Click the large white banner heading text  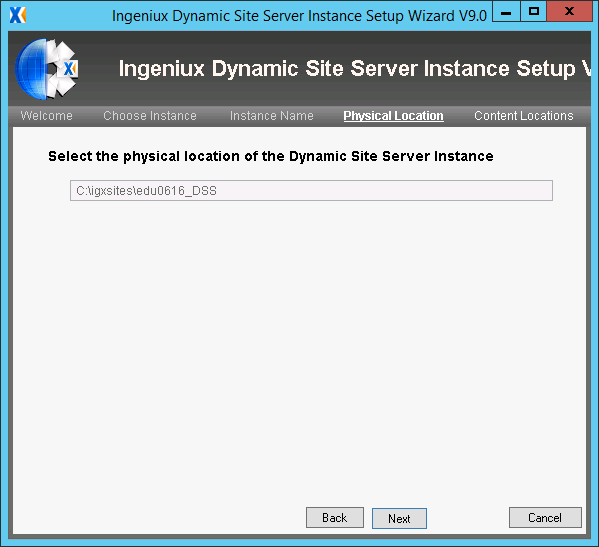[354, 69]
